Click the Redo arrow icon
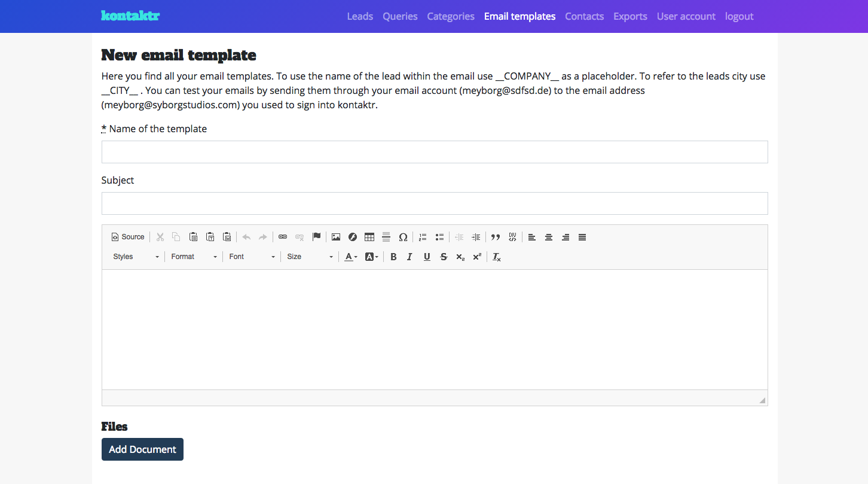This screenshot has height=484, width=868. tap(262, 237)
